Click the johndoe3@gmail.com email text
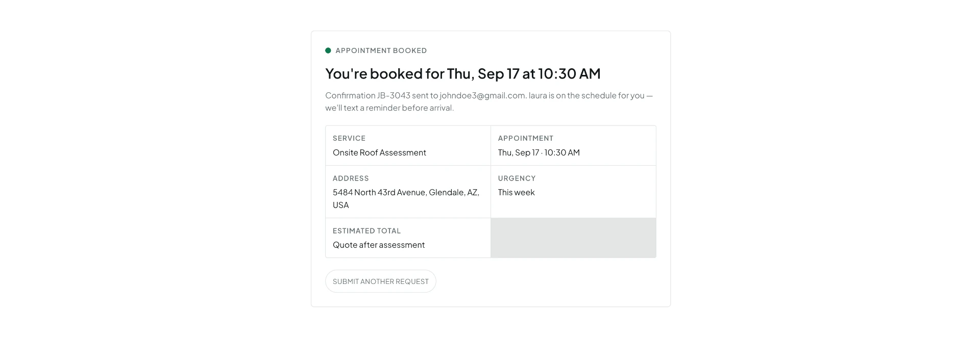This screenshot has width=980, height=338. pyautogui.click(x=482, y=95)
